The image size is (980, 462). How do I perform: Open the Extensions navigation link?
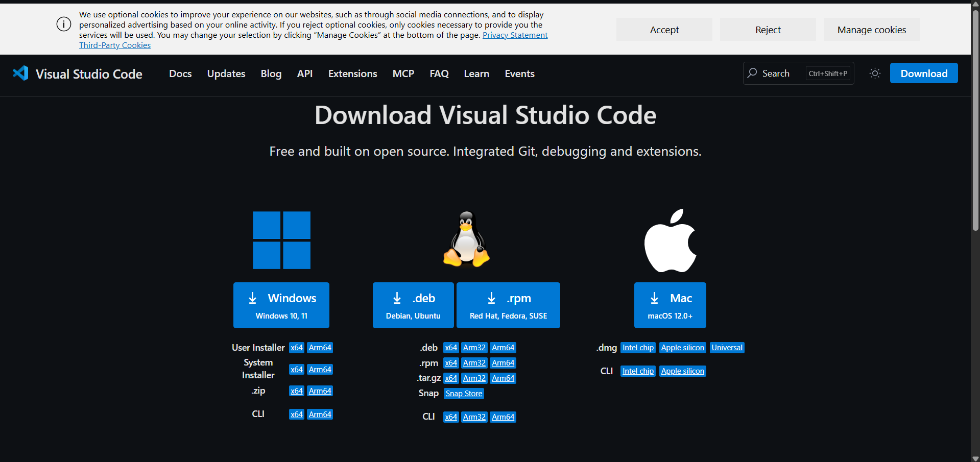tap(352, 74)
